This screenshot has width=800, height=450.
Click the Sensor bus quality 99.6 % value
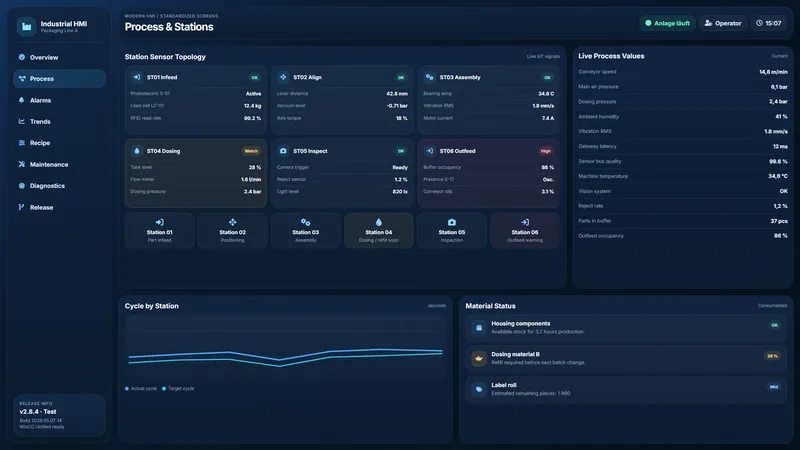point(778,161)
